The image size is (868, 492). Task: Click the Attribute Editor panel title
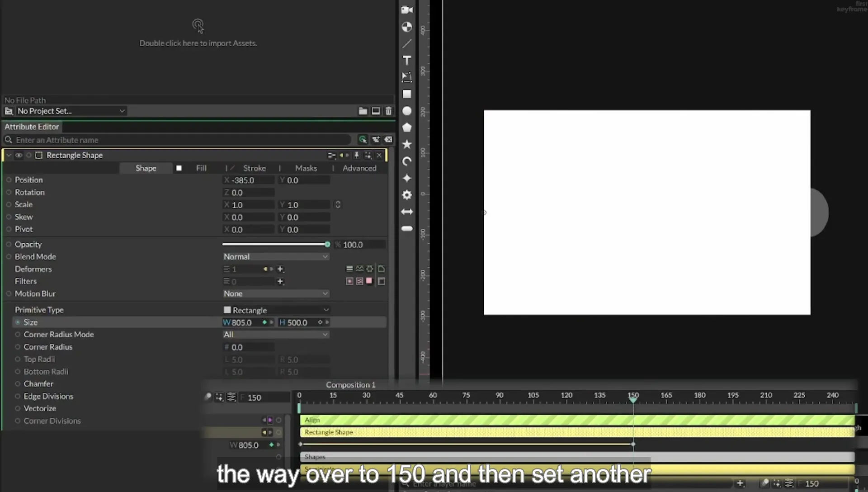pyautogui.click(x=32, y=127)
